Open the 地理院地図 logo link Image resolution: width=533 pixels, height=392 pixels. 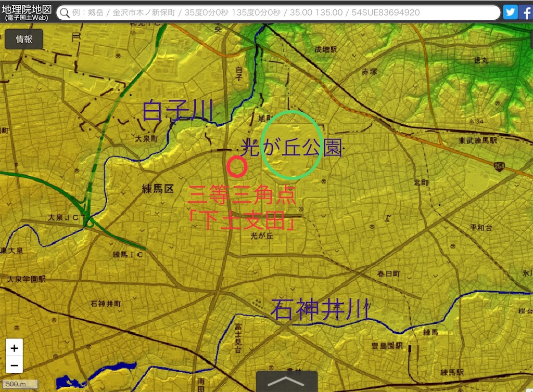point(27,12)
